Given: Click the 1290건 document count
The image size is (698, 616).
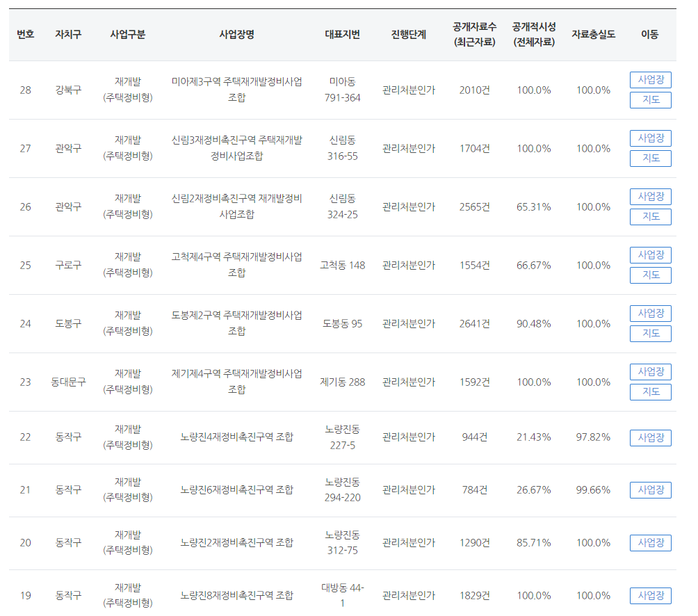Looking at the screenshot, I should click(475, 543).
